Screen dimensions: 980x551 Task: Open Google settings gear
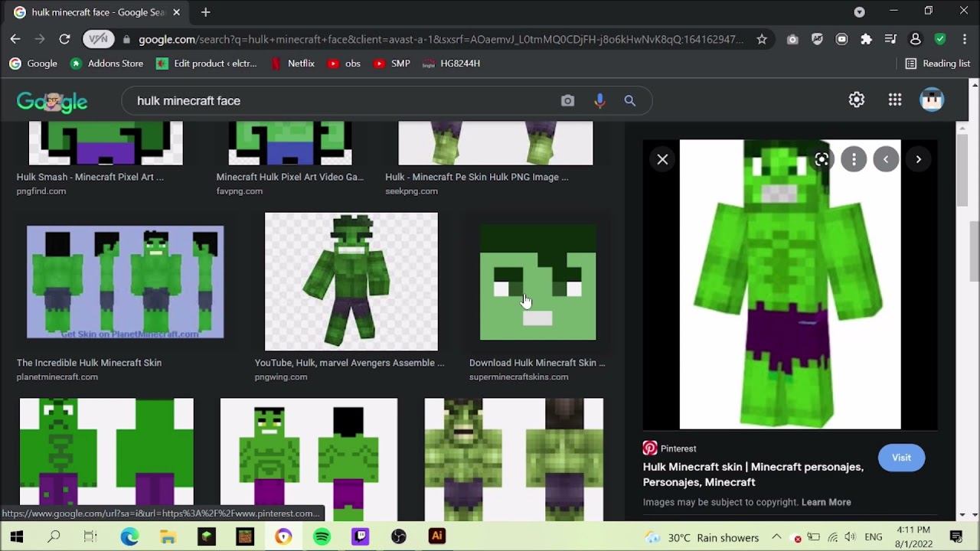(857, 99)
